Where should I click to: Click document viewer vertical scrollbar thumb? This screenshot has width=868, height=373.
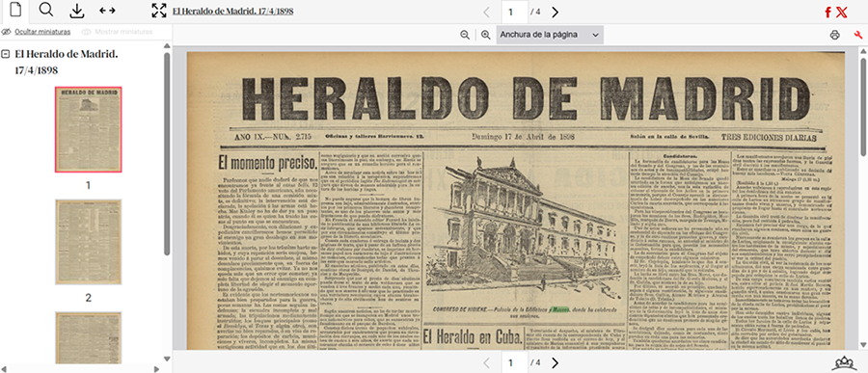pos(863,107)
